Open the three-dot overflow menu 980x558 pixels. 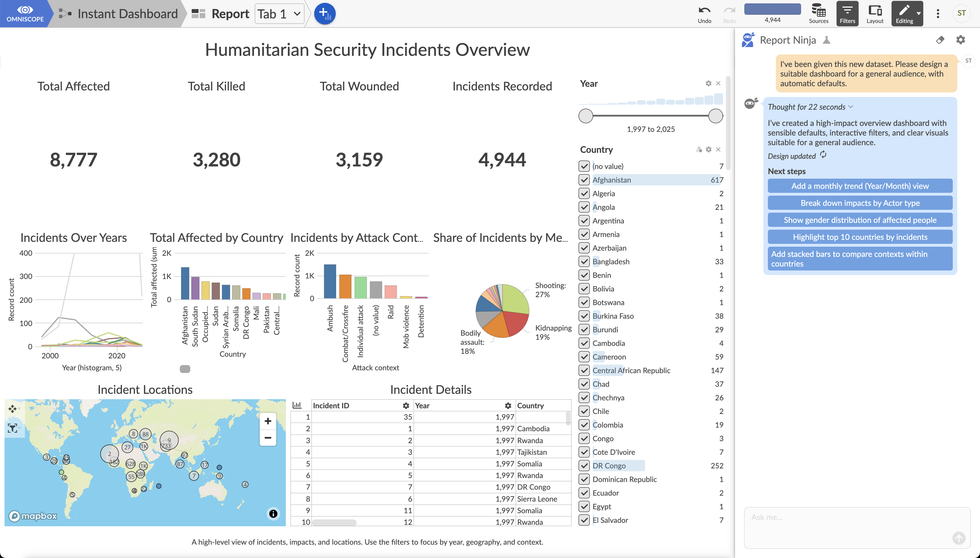937,14
